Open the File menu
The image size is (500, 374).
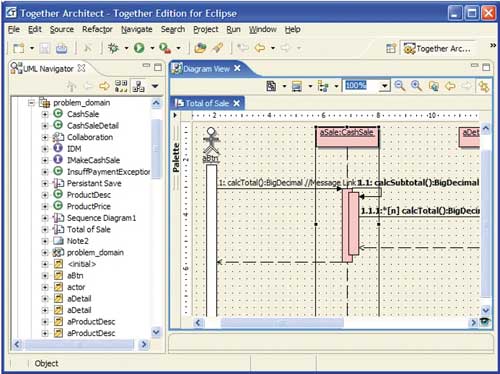click(14, 29)
